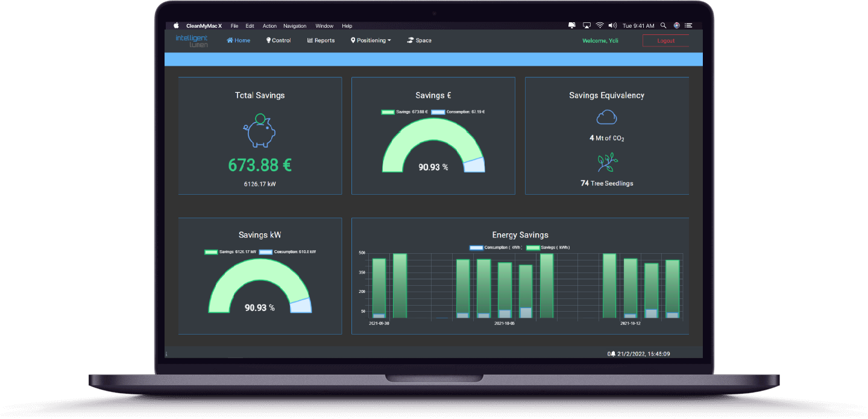Open the Control section
This screenshot has height=419, width=868.
(278, 40)
